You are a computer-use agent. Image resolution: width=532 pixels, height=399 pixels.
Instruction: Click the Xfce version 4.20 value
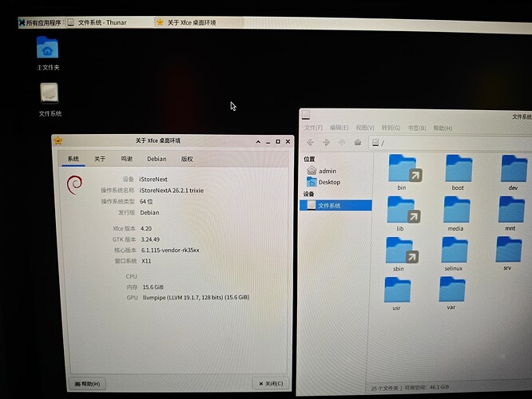point(146,228)
